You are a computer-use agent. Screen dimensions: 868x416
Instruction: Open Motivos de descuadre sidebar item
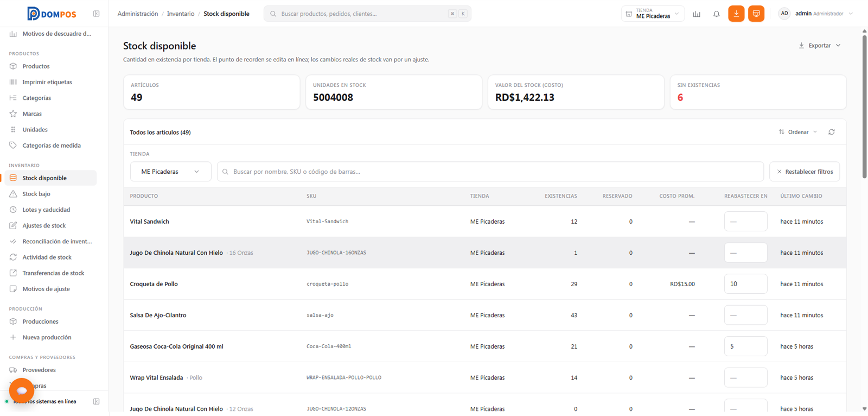(x=51, y=34)
